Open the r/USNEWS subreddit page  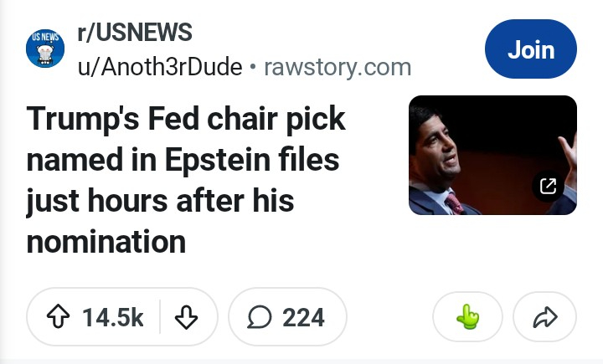tap(135, 33)
